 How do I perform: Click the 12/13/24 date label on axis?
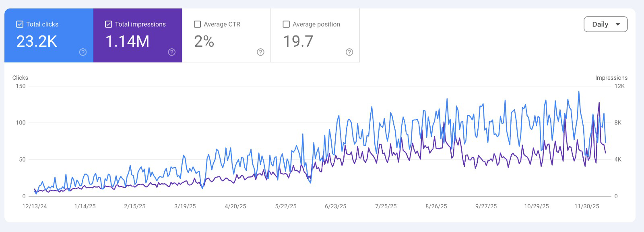coord(35,206)
